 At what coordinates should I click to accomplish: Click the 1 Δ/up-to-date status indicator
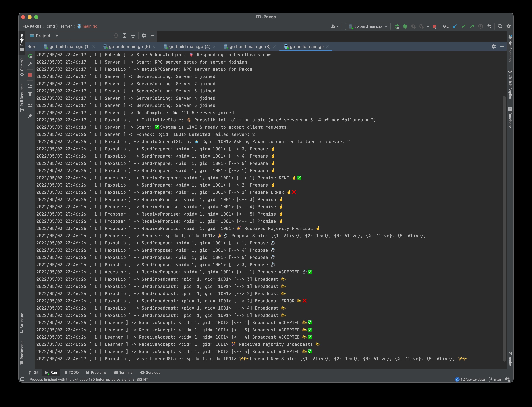click(x=470, y=379)
